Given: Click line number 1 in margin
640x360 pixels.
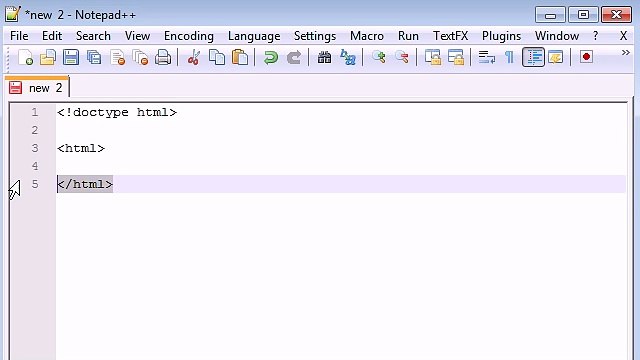Looking at the screenshot, I should [x=35, y=112].
